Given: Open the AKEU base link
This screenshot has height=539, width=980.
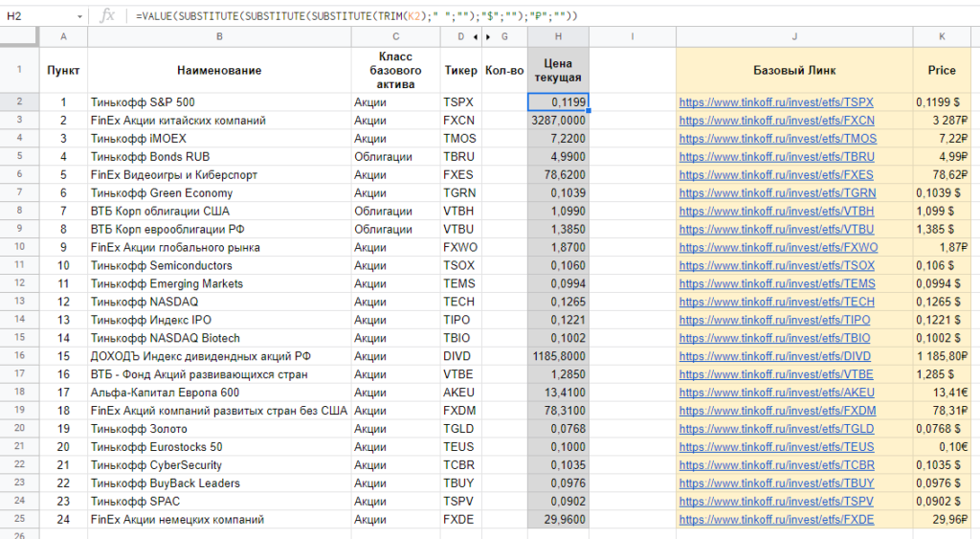Looking at the screenshot, I should coord(775,393).
